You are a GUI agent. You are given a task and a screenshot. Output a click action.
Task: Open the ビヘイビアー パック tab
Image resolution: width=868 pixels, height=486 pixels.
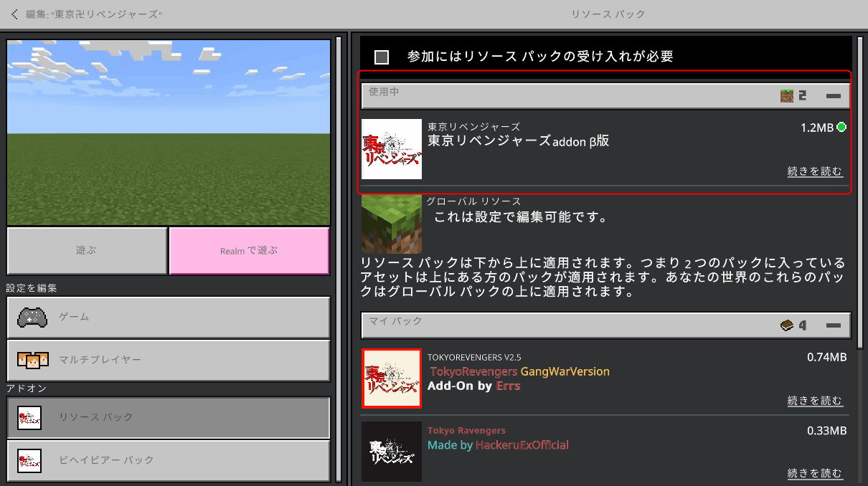169,460
